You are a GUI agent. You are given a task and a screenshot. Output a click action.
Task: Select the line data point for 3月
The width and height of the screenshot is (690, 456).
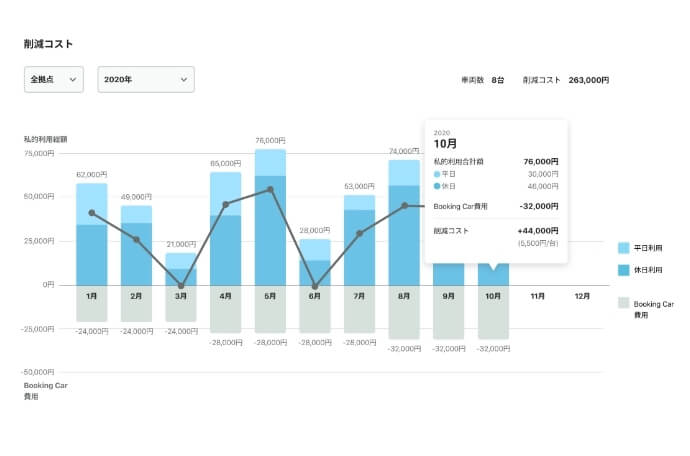(181, 286)
